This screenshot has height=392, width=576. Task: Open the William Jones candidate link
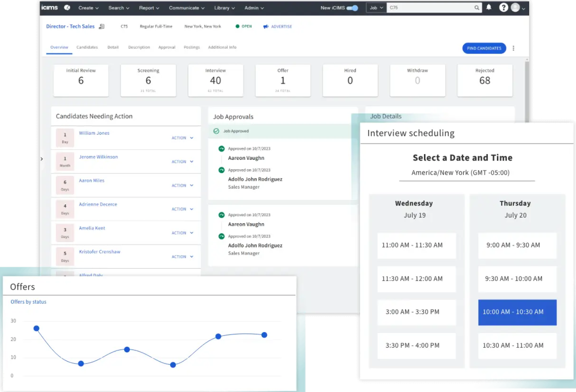(94, 133)
